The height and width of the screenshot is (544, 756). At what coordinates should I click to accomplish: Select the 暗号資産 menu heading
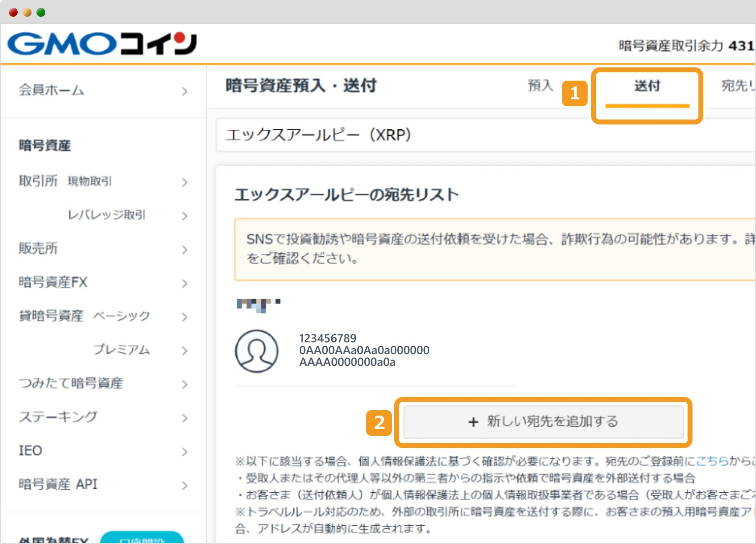(44, 145)
